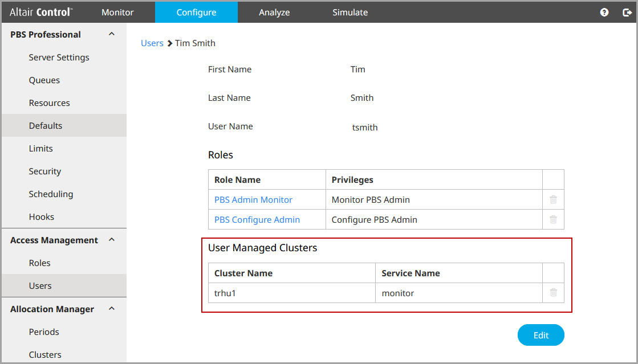This screenshot has height=364, width=638.
Task: Delete the PBS Configure Admin role row
Action: point(553,219)
